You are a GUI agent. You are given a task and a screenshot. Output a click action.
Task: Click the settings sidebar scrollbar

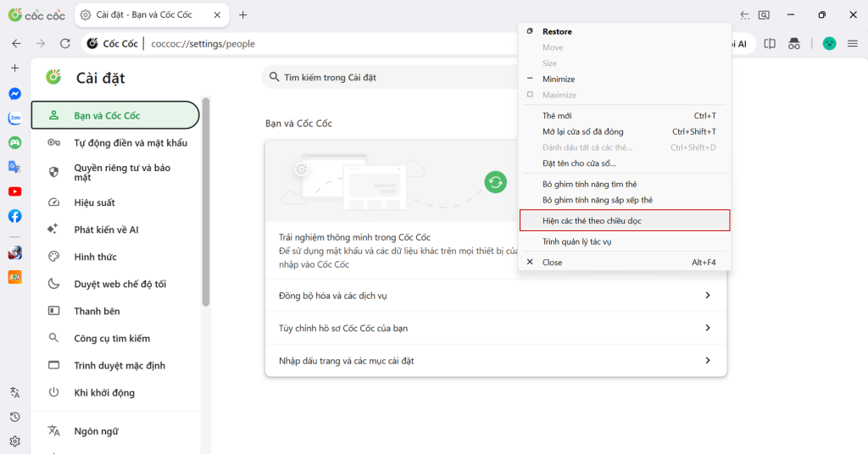(x=206, y=202)
